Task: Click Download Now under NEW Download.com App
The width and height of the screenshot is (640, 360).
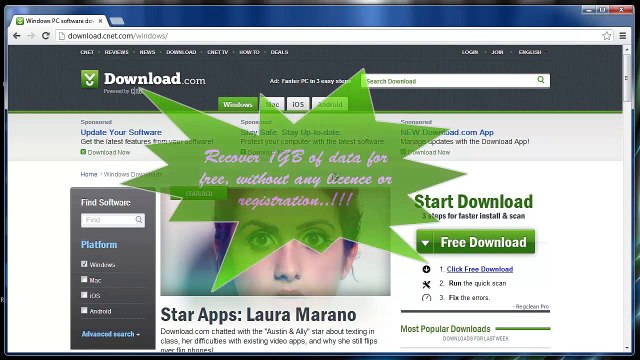Action: tap(425, 152)
